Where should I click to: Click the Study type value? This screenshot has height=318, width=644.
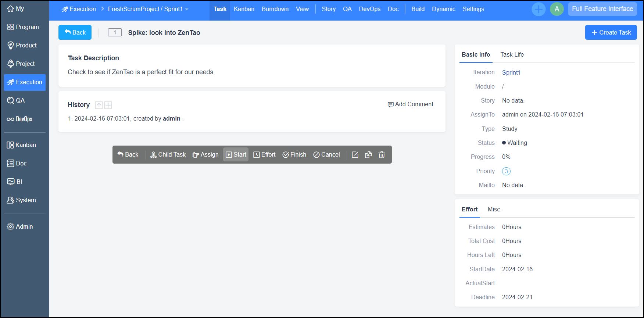click(510, 129)
